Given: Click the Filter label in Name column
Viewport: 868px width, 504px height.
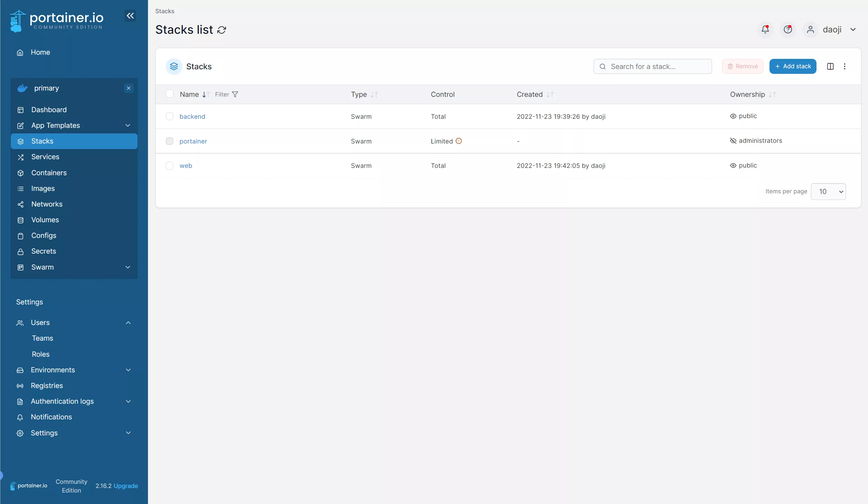Looking at the screenshot, I should [x=222, y=94].
